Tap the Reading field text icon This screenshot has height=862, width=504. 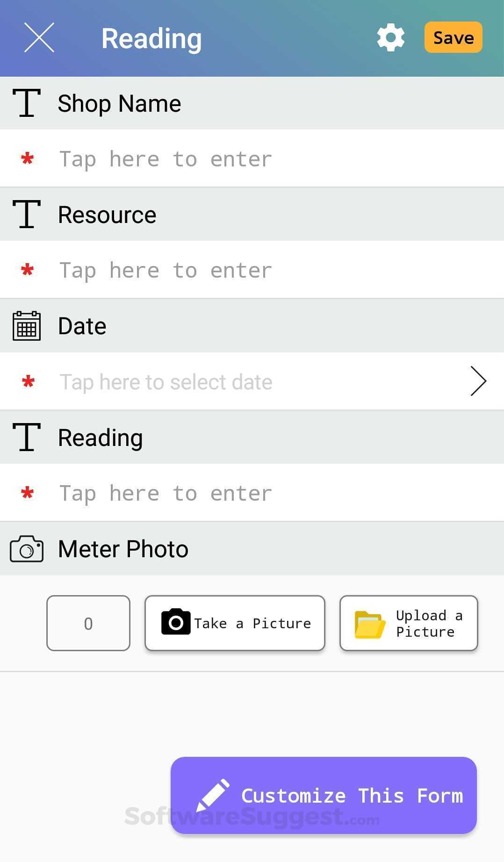click(27, 437)
